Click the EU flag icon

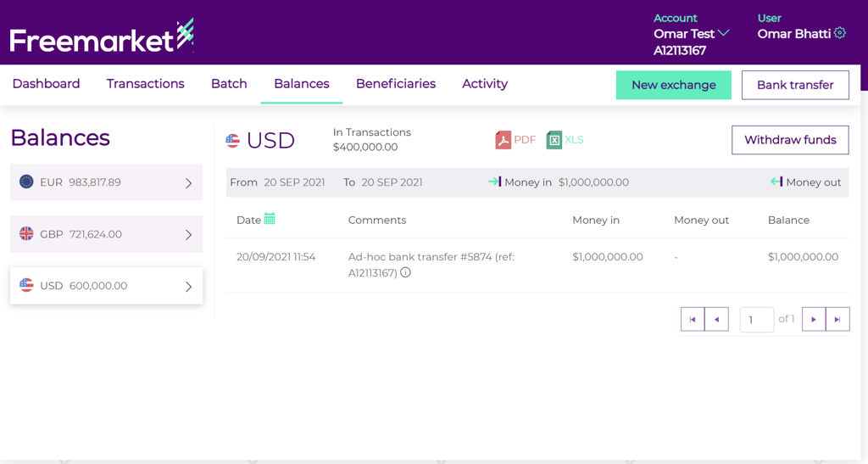tap(26, 182)
